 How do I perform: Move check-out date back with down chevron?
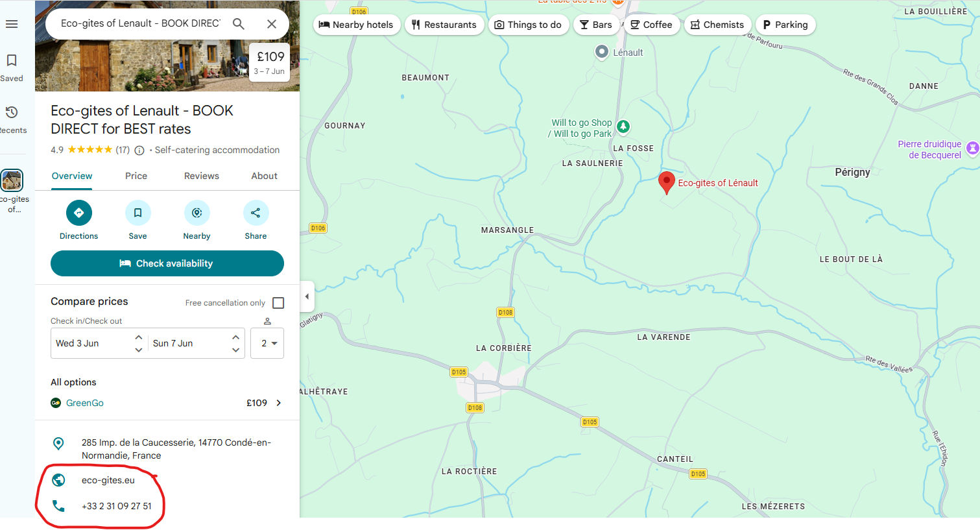[x=236, y=350]
